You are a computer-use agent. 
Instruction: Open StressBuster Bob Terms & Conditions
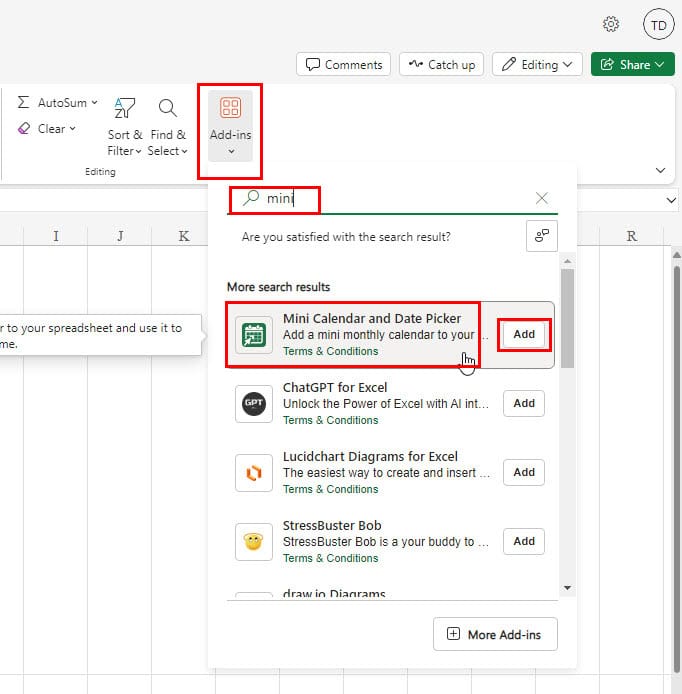[x=331, y=559]
